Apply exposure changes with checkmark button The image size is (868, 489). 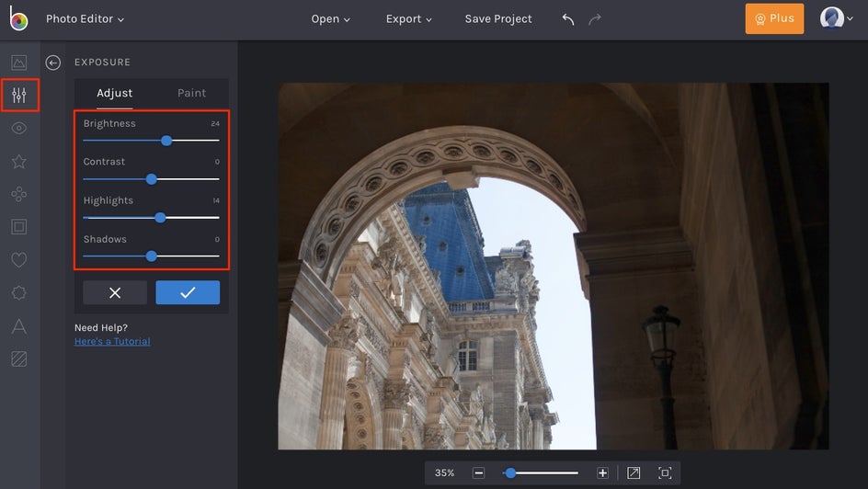tap(188, 292)
